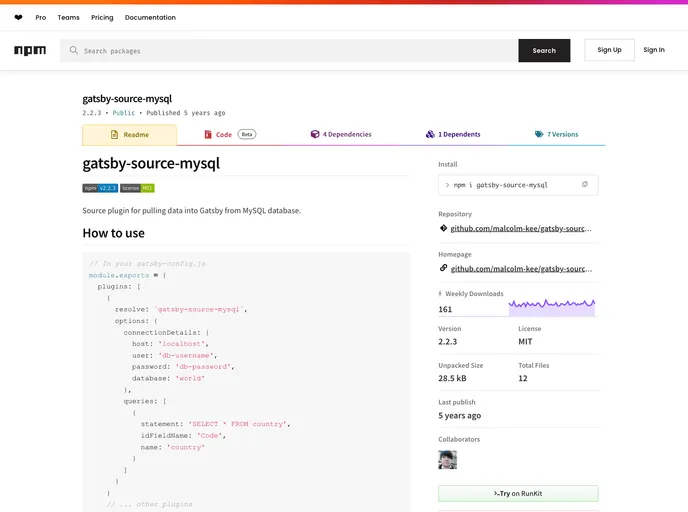Open the Repository github link
The height and width of the screenshot is (512, 688).
point(521,229)
